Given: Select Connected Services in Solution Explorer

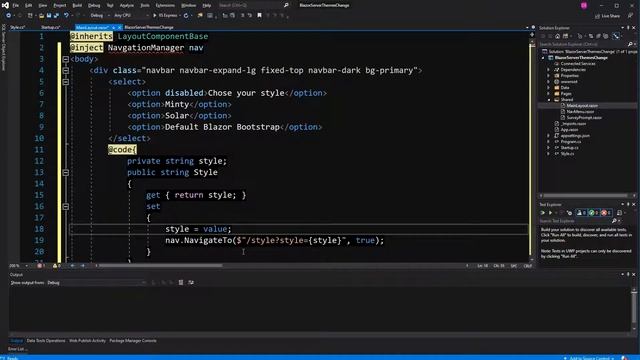Looking at the screenshot, I should 578,64.
